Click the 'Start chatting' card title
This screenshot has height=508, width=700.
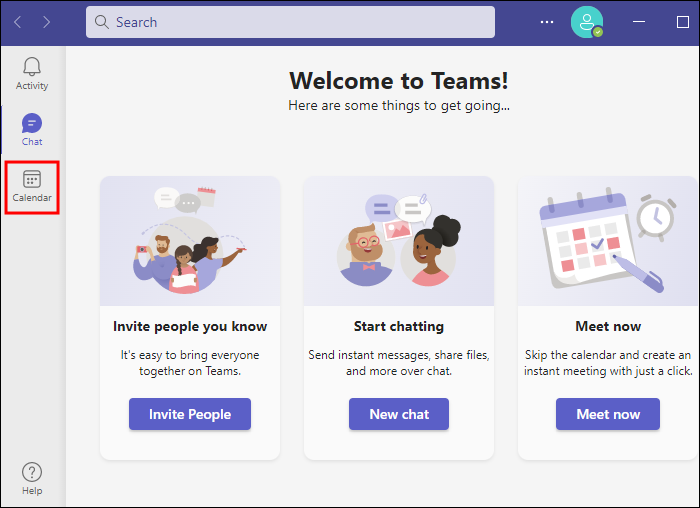(x=399, y=326)
